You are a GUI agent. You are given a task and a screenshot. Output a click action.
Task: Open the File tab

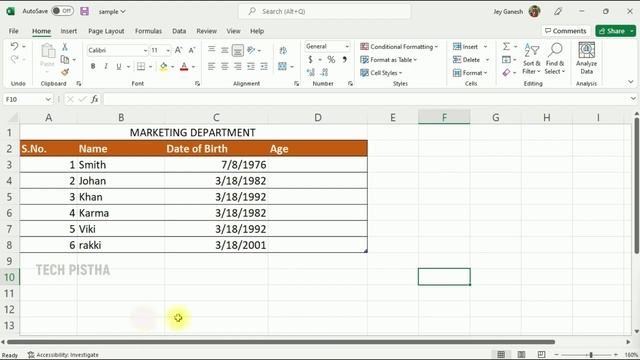(13, 31)
